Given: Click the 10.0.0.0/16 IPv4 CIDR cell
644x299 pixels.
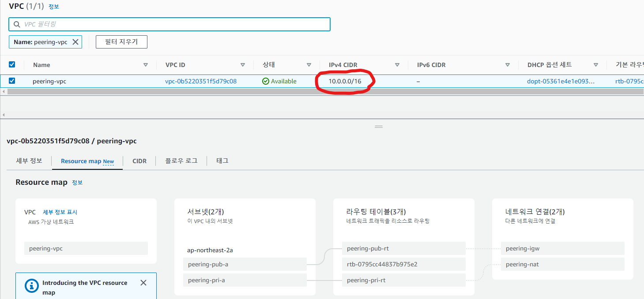Looking at the screenshot, I should [345, 81].
